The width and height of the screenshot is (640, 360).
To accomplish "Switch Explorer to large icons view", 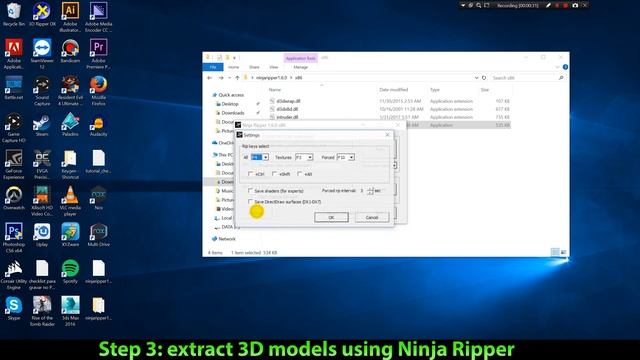I will tap(563, 252).
